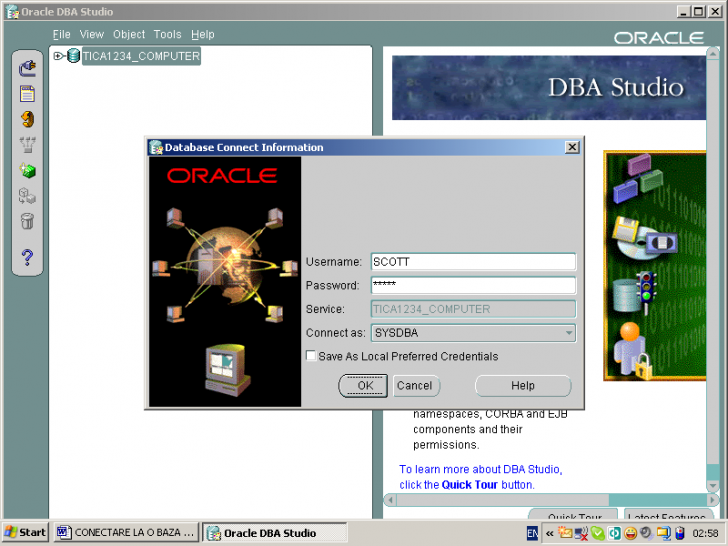Click the Username input field
The height and width of the screenshot is (546, 728).
tap(472, 262)
